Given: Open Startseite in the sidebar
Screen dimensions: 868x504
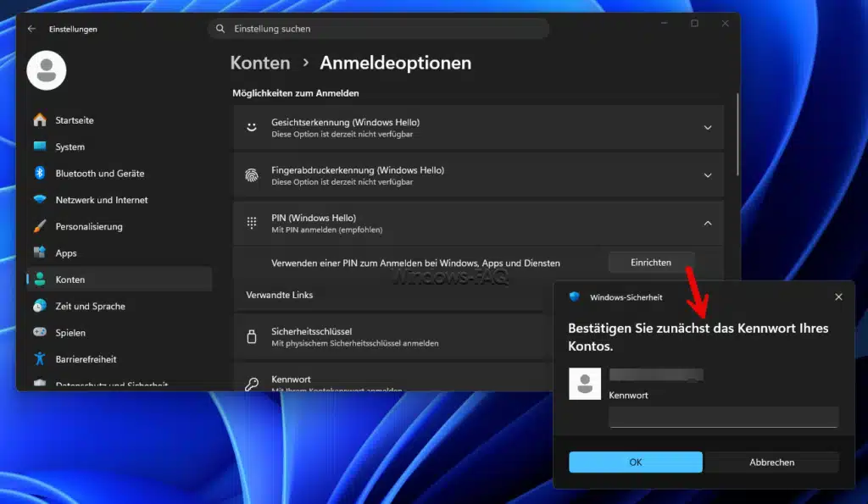Looking at the screenshot, I should click(119, 120).
